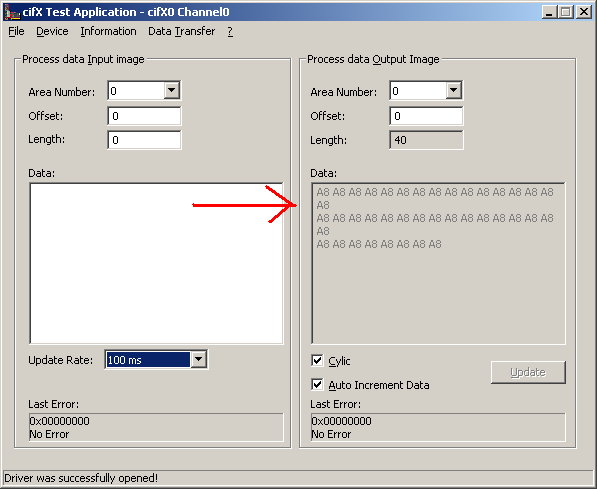Click the Update button
This screenshot has width=597, height=489.
[528, 372]
